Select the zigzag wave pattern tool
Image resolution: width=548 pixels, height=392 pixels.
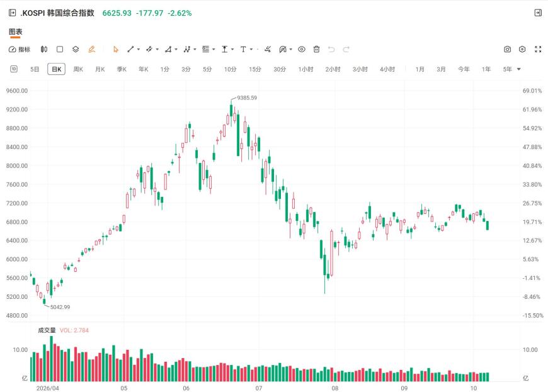click(187, 49)
